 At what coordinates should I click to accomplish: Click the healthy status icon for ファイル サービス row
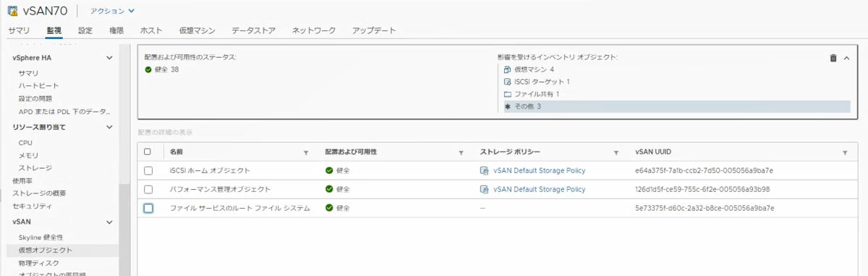click(x=329, y=208)
